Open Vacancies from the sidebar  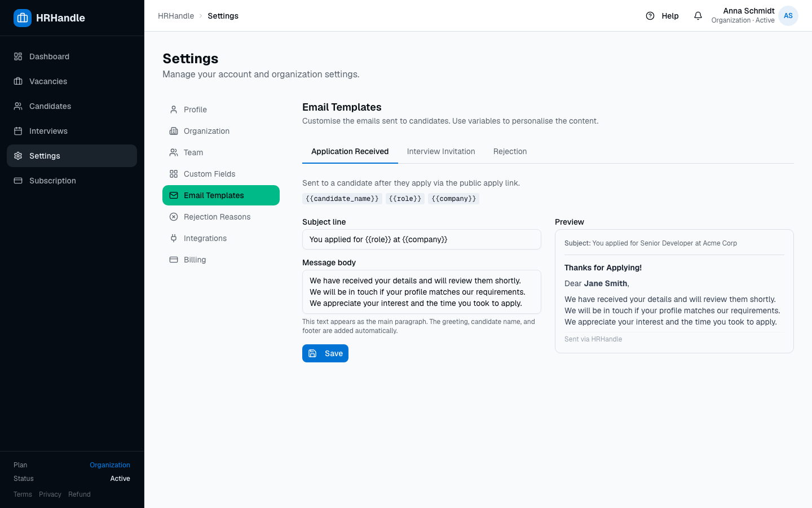pyautogui.click(x=72, y=81)
